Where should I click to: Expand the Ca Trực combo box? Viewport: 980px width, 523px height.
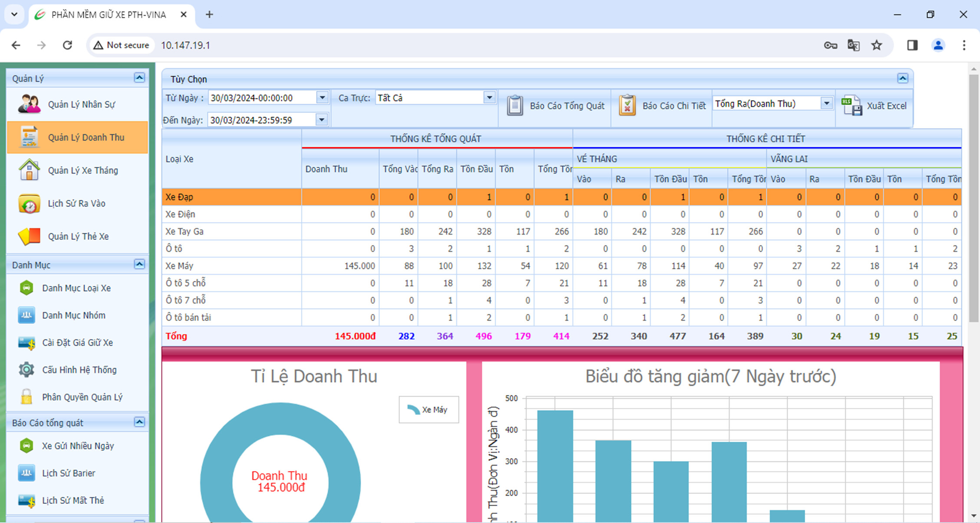(x=489, y=98)
